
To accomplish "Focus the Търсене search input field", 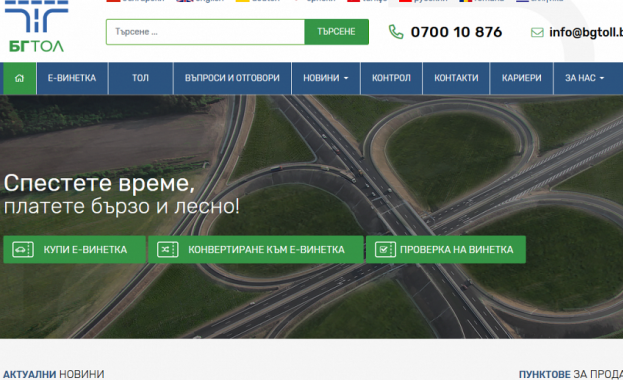I will (x=205, y=32).
